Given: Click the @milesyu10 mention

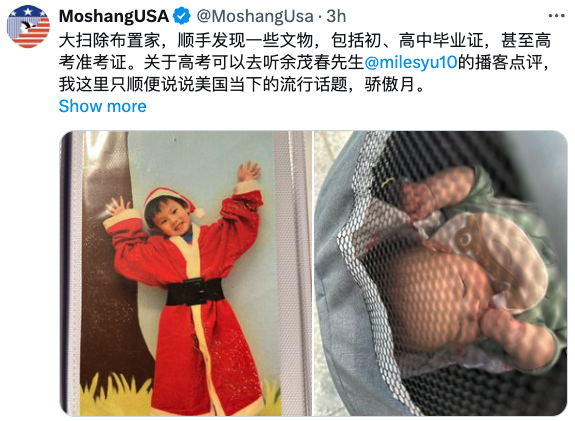Looking at the screenshot, I should tap(411, 62).
